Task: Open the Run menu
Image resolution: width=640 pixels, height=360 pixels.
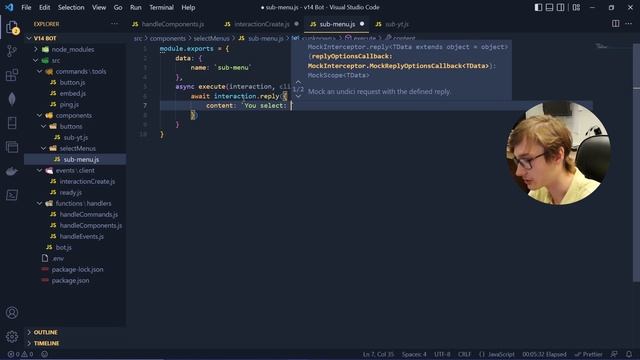Action: pos(136,7)
